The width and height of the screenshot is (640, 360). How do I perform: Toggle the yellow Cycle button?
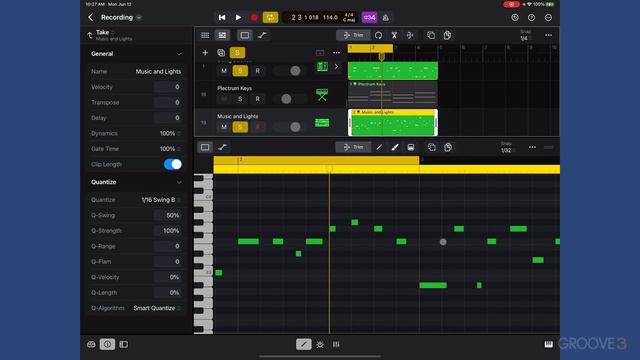click(270, 18)
